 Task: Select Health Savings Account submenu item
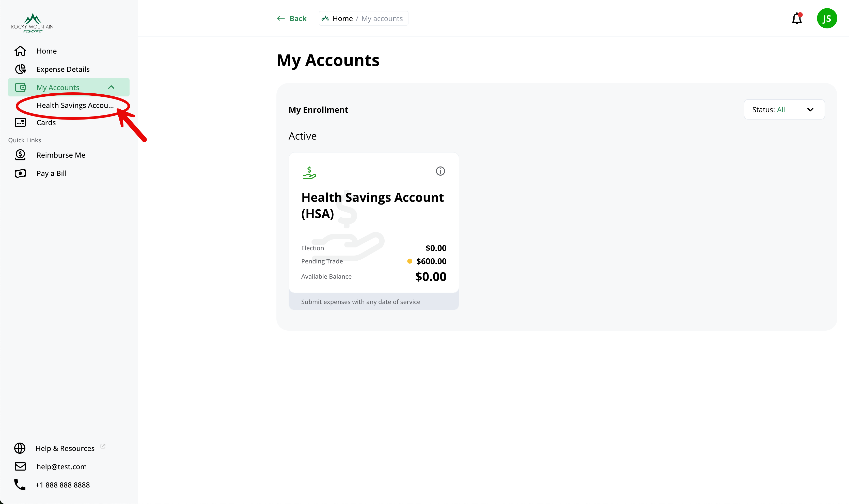[x=75, y=105]
